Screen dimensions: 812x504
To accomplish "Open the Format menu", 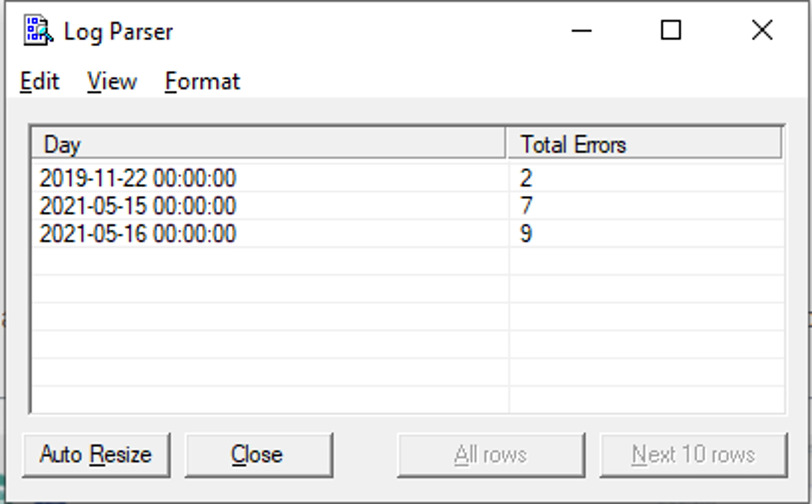I will point(203,81).
